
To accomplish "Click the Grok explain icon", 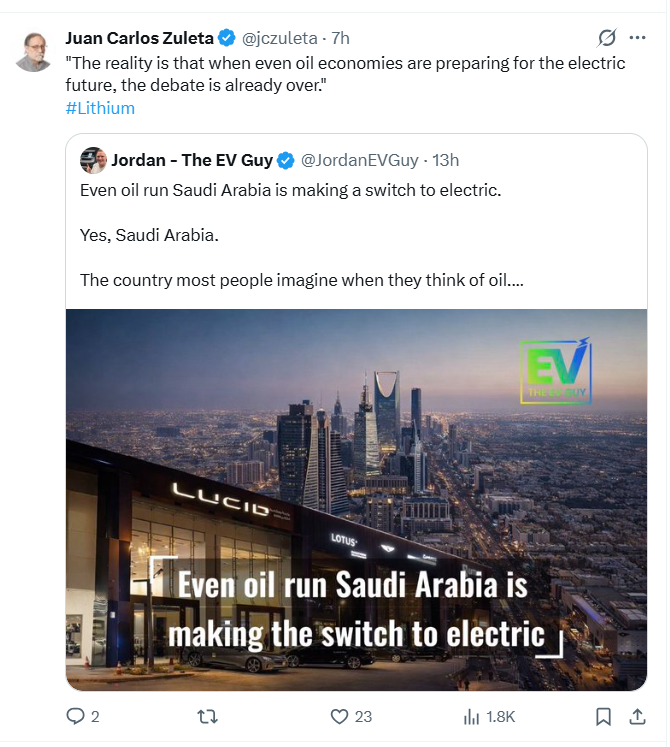I will (x=606, y=38).
